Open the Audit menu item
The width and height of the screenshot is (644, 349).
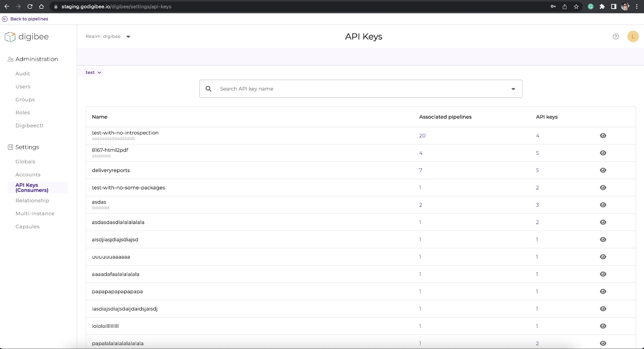[x=23, y=74]
